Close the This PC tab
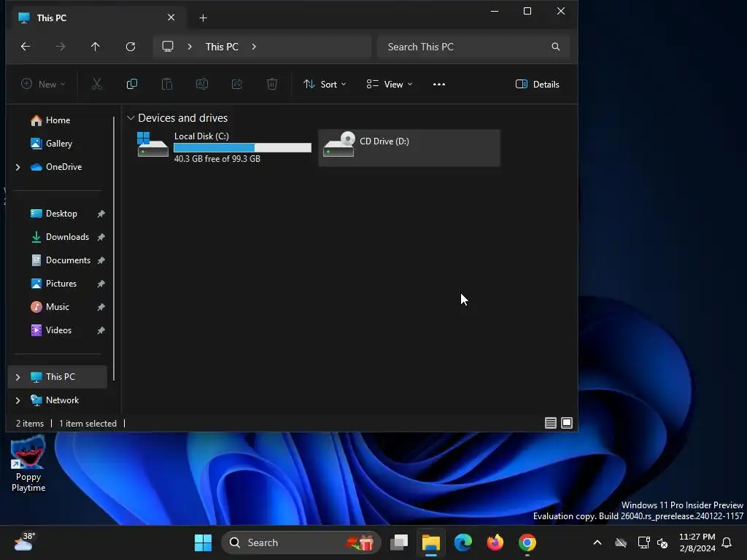This screenshot has height=560, width=747. click(x=171, y=17)
